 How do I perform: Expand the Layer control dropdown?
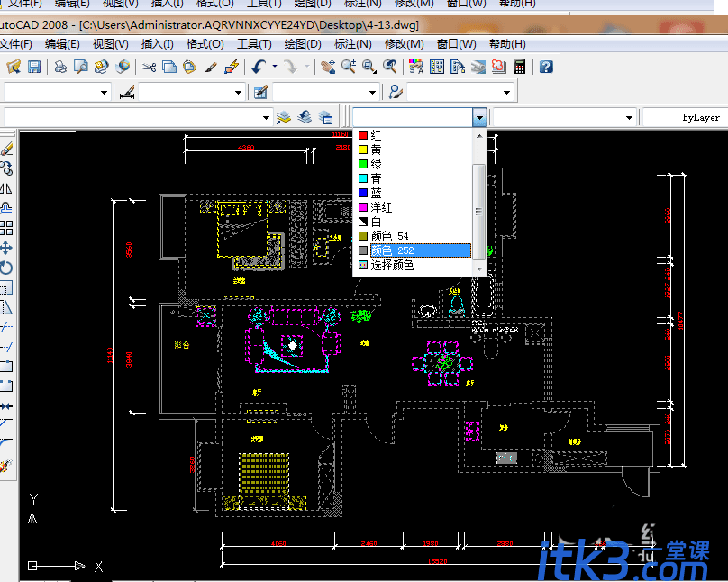266,117
